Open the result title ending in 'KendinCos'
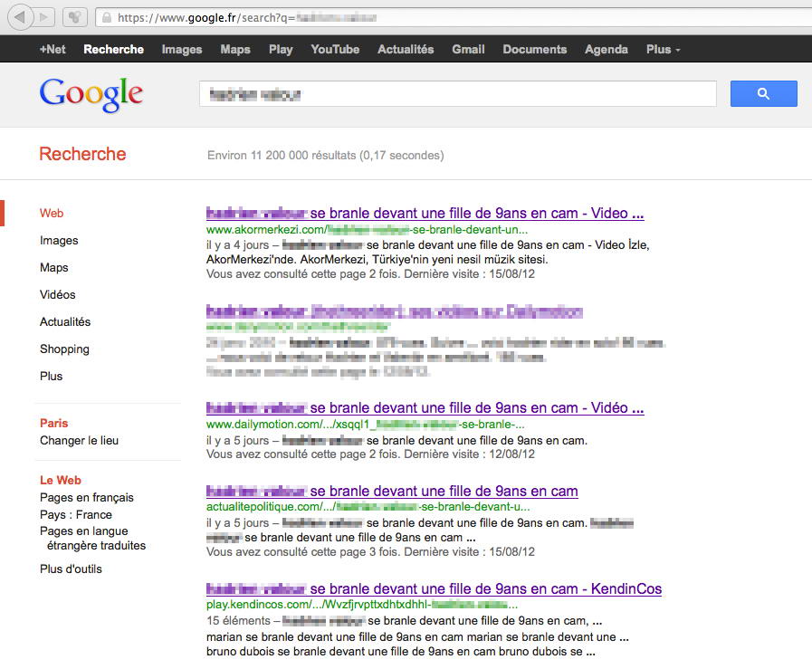Image resolution: width=812 pixels, height=669 pixels. click(x=434, y=588)
